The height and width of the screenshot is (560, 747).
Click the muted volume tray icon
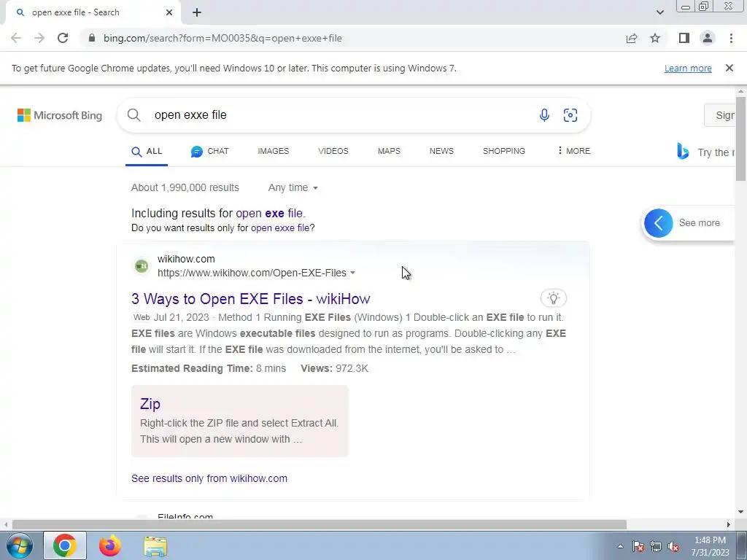[673, 546]
